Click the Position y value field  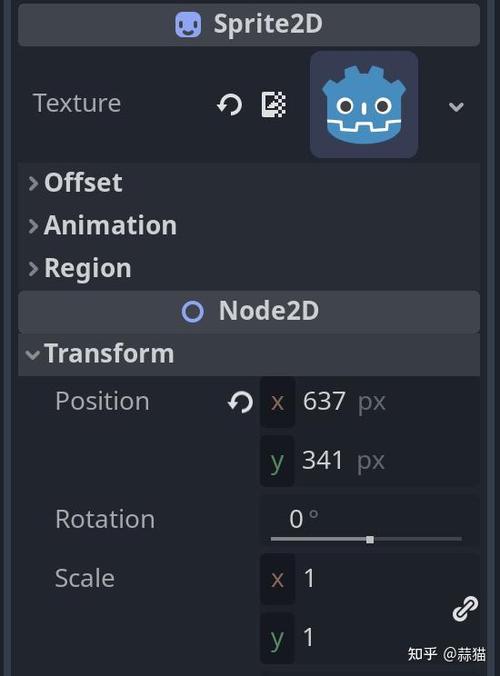(x=370, y=461)
